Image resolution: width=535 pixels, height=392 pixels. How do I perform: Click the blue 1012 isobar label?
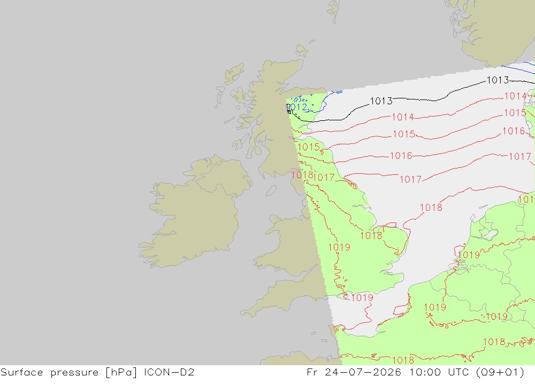click(297, 107)
